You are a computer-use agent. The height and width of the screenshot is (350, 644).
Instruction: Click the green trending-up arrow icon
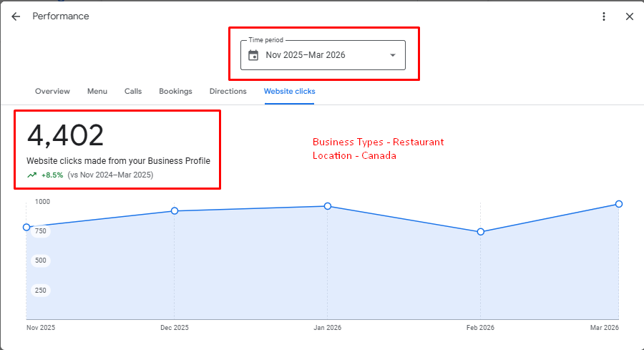31,175
